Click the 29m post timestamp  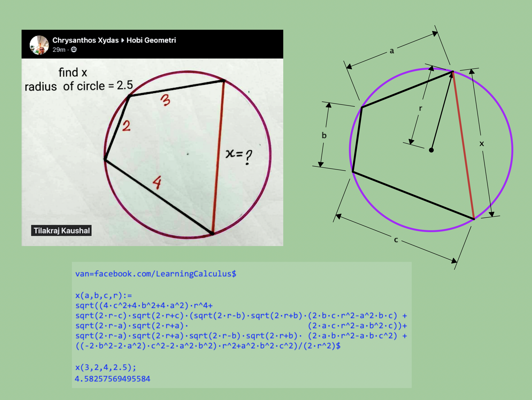pos(59,50)
